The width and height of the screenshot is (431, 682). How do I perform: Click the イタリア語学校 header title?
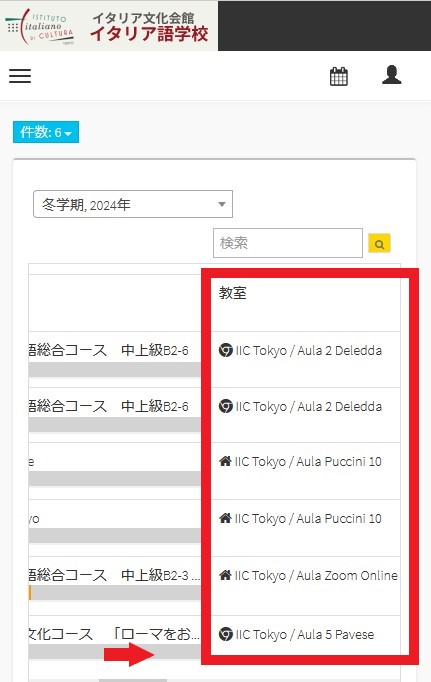point(149,33)
